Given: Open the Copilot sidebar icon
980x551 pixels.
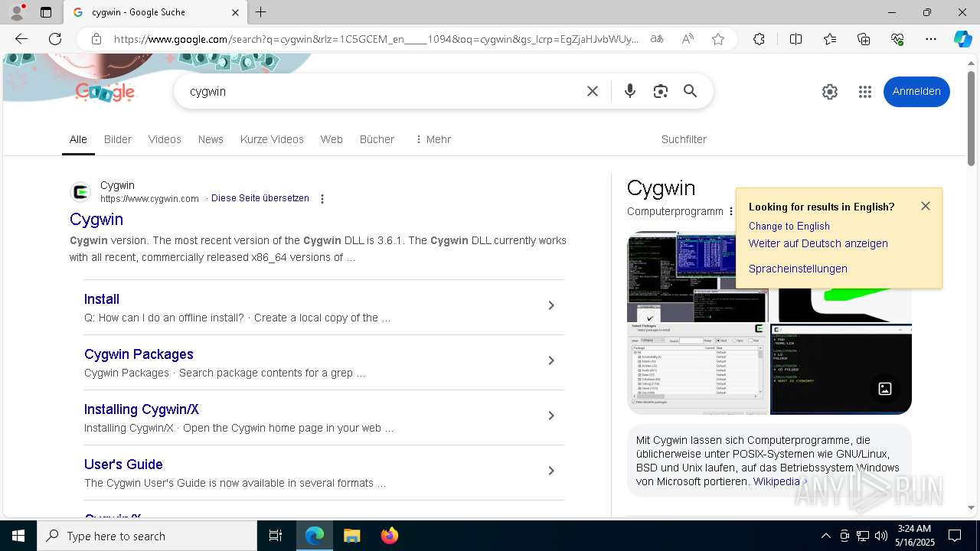Looking at the screenshot, I should click(x=962, y=39).
